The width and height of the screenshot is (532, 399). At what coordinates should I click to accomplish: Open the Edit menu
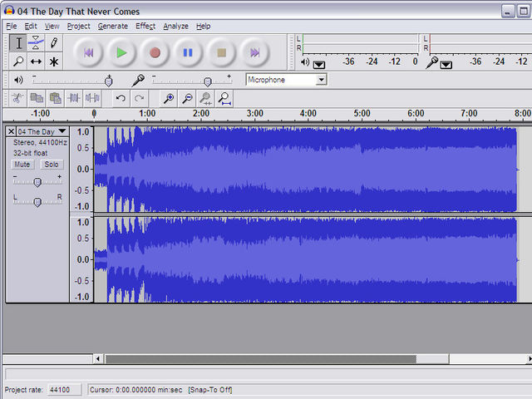coord(31,26)
